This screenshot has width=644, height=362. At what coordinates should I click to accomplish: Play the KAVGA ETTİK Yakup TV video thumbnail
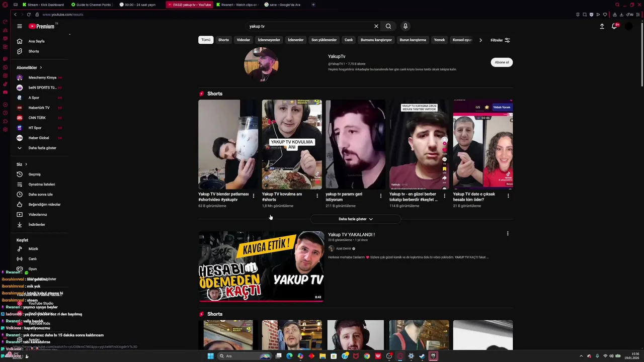point(261,266)
